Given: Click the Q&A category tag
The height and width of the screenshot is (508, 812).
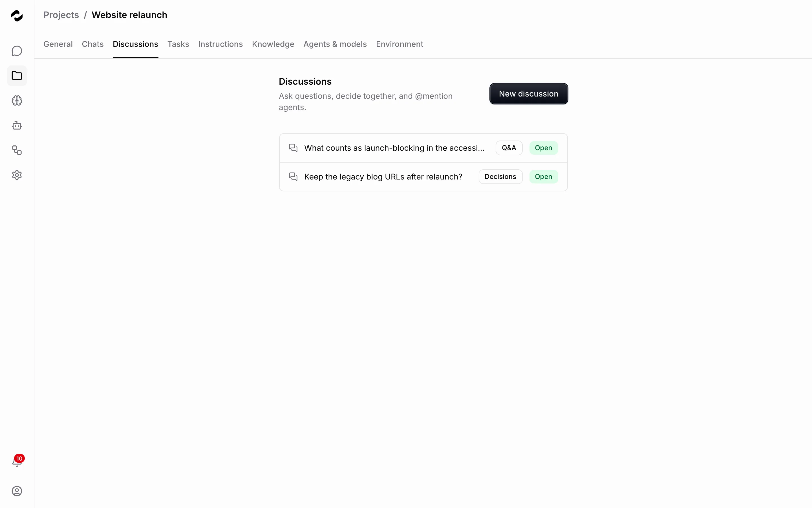Looking at the screenshot, I should point(509,148).
